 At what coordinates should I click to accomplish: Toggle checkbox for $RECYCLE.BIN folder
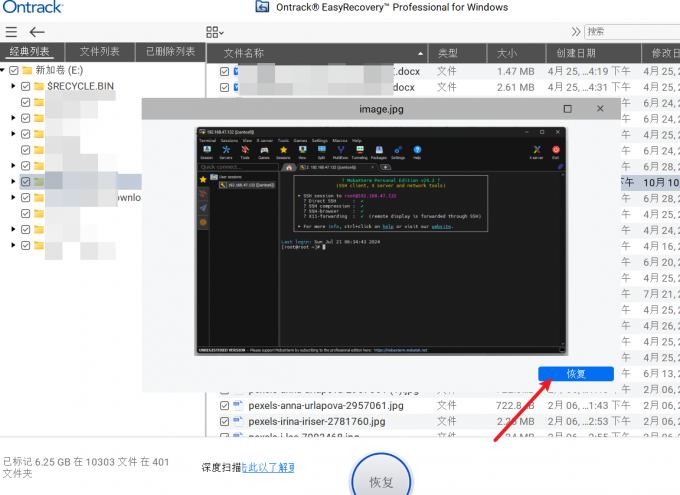click(x=26, y=86)
